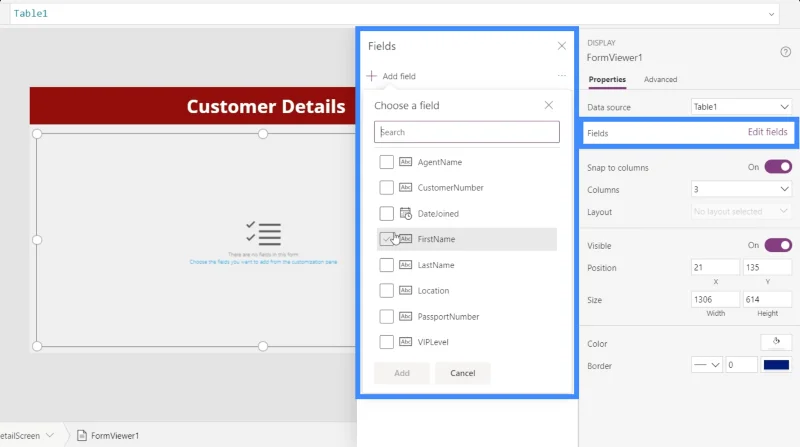
Task: Click the Edit fields link
Action: [767, 132]
